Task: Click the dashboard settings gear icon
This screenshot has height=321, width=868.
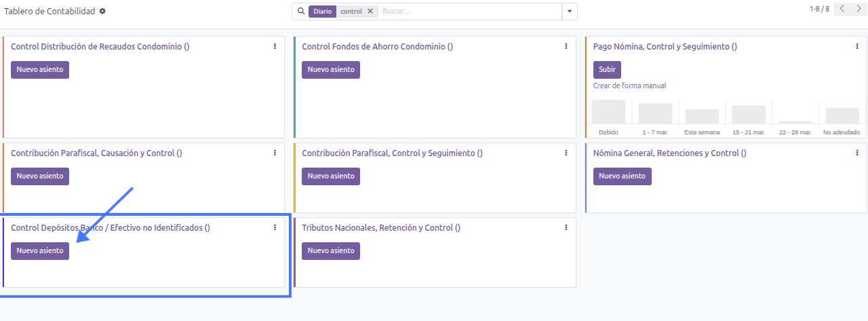Action: (102, 12)
